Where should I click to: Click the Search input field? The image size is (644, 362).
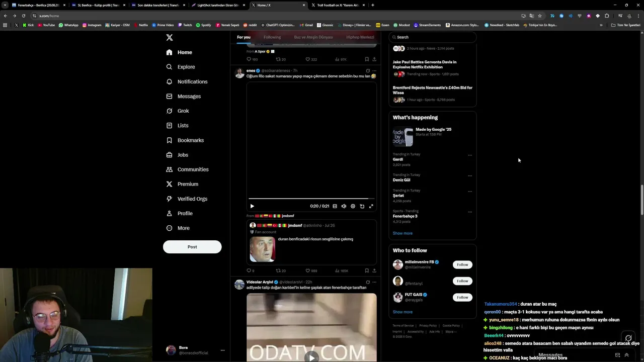(432, 37)
